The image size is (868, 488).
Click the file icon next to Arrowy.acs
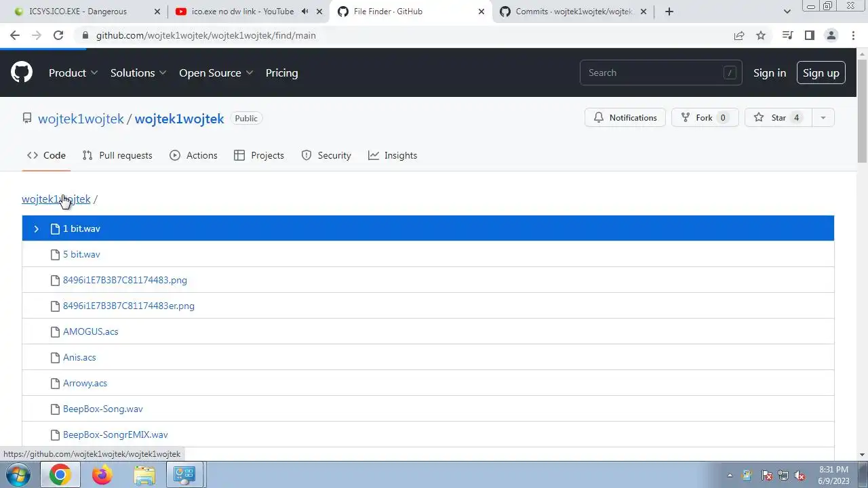[55, 383]
